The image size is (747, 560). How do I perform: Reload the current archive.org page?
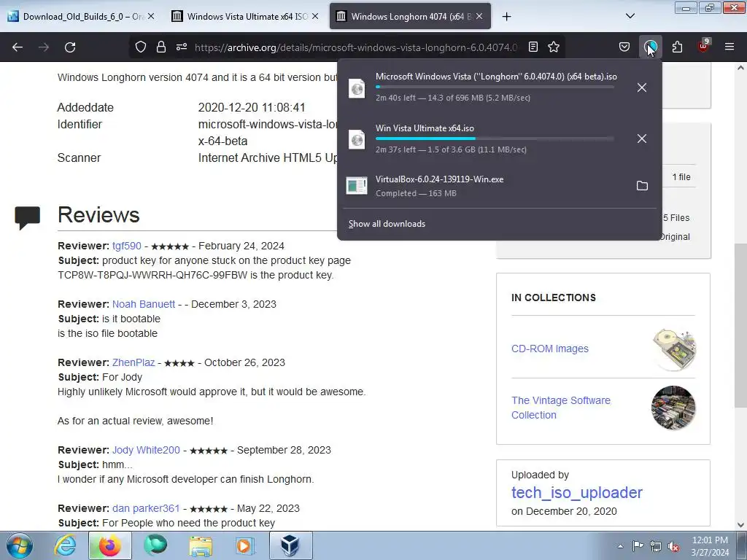tap(70, 47)
